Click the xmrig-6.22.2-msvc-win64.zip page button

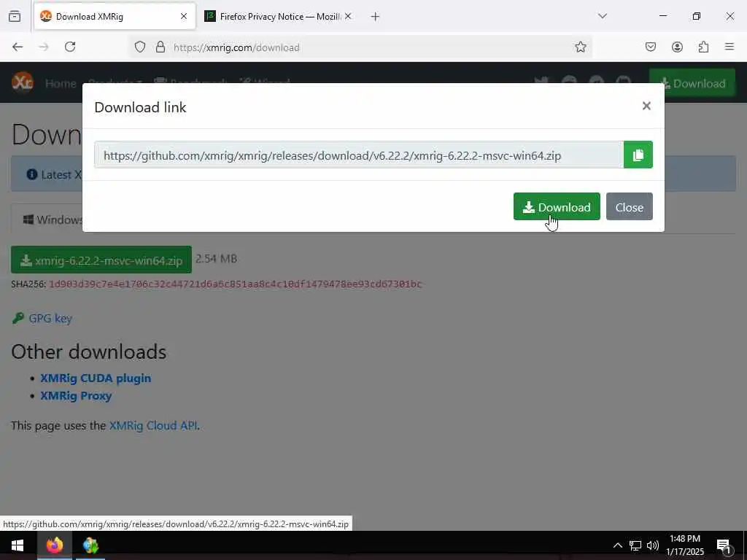click(x=101, y=260)
